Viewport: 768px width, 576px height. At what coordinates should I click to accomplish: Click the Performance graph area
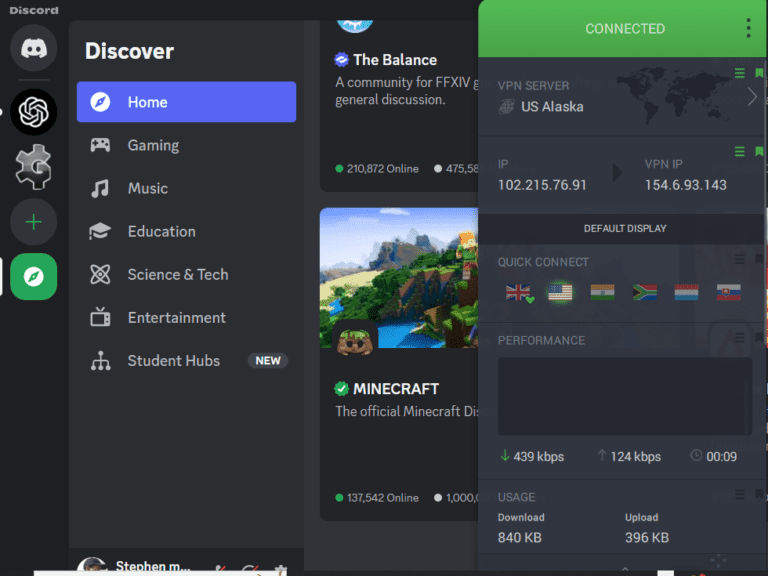click(625, 396)
